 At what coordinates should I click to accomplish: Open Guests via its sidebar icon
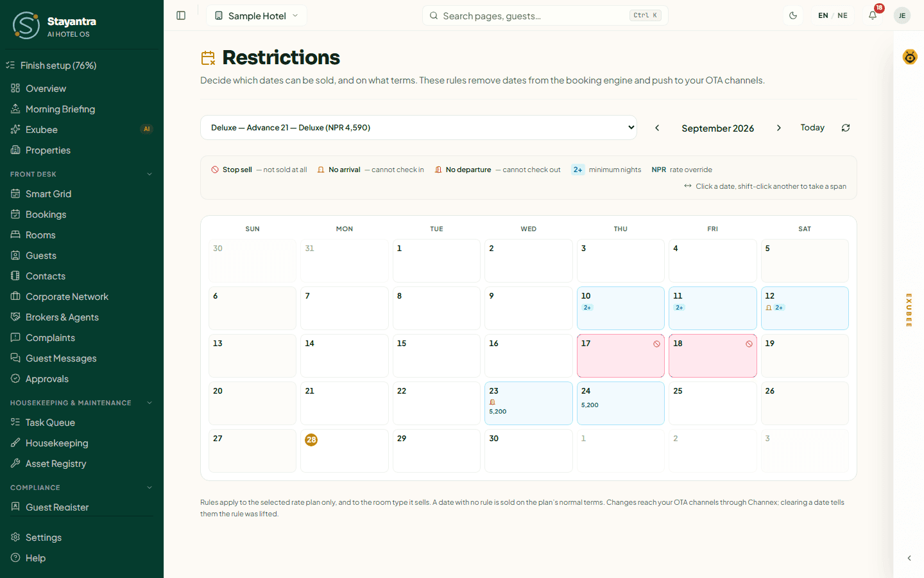15,256
